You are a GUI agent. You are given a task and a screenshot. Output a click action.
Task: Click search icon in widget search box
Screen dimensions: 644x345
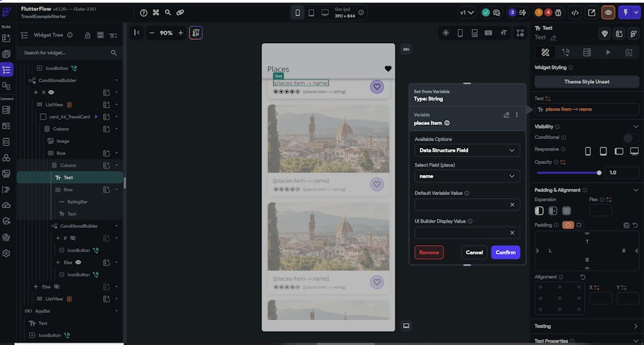point(114,53)
